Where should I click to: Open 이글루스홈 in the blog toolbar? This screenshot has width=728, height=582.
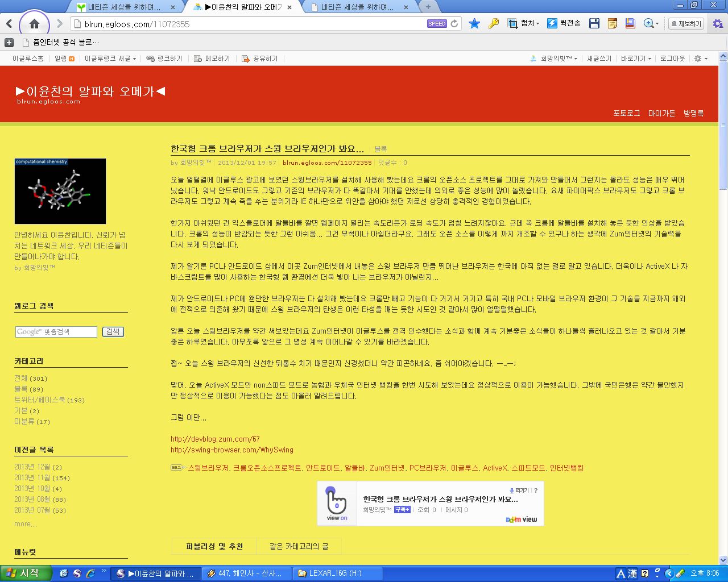(28, 59)
